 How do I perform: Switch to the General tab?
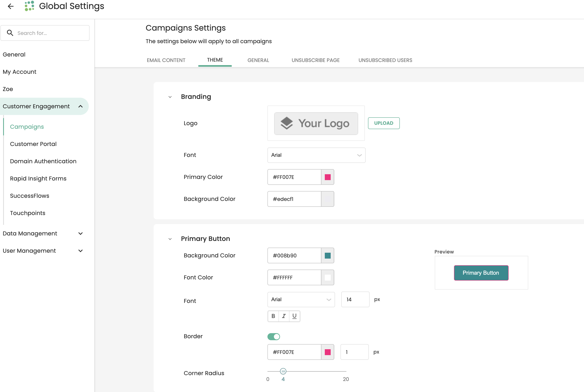click(258, 60)
